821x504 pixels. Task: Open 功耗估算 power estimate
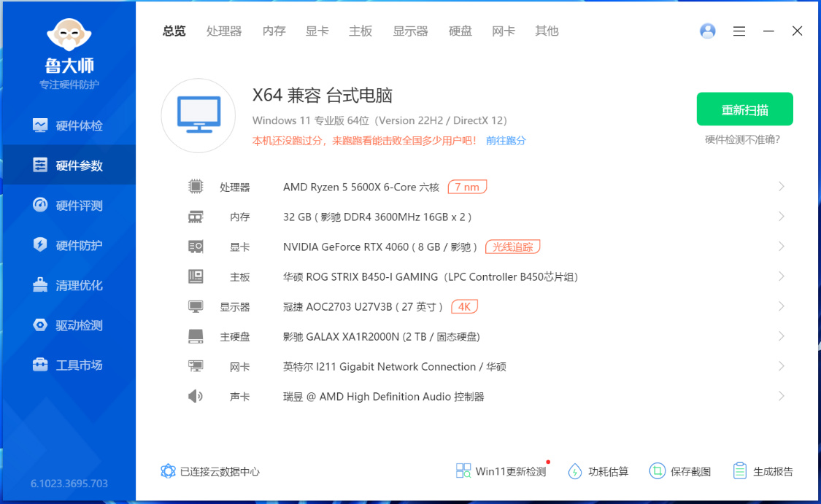tap(598, 471)
